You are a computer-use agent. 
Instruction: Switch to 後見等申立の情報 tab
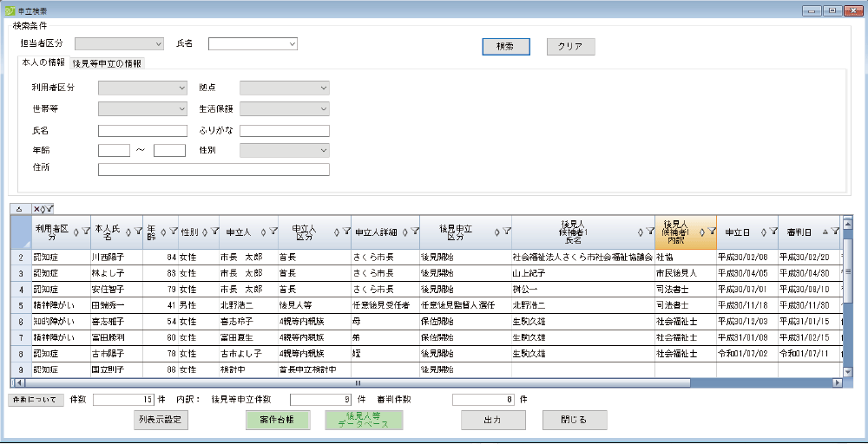click(x=108, y=63)
